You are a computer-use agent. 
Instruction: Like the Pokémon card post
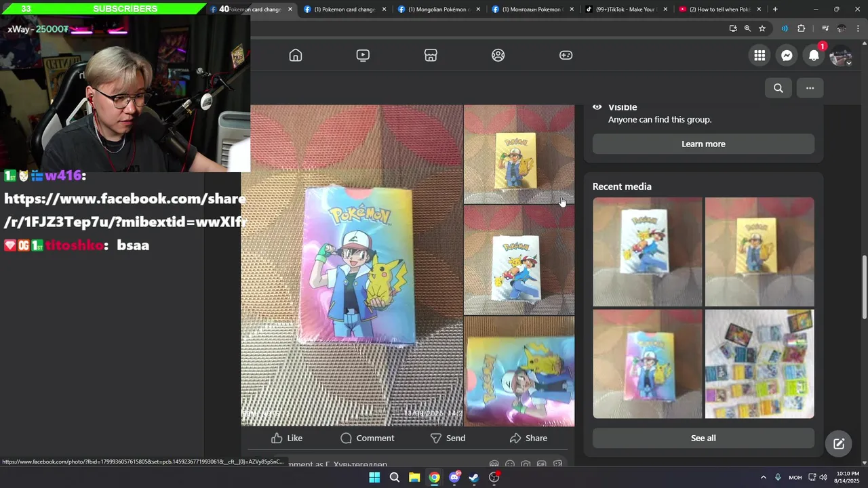(287, 438)
